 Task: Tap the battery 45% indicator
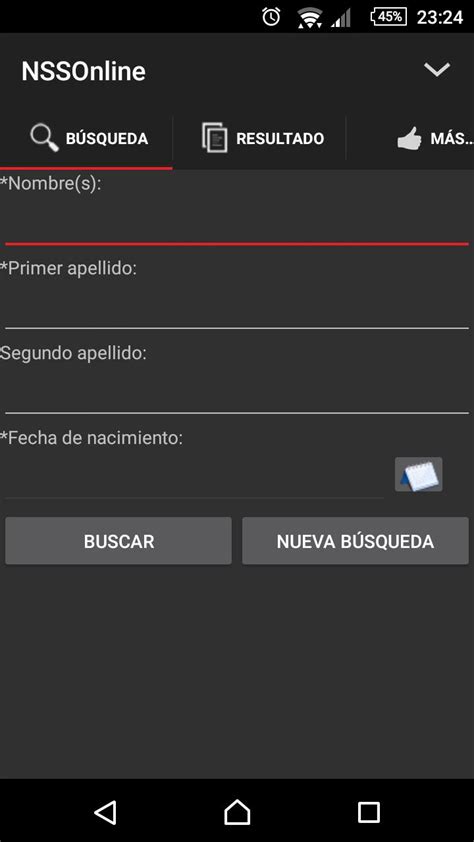[x=388, y=17]
